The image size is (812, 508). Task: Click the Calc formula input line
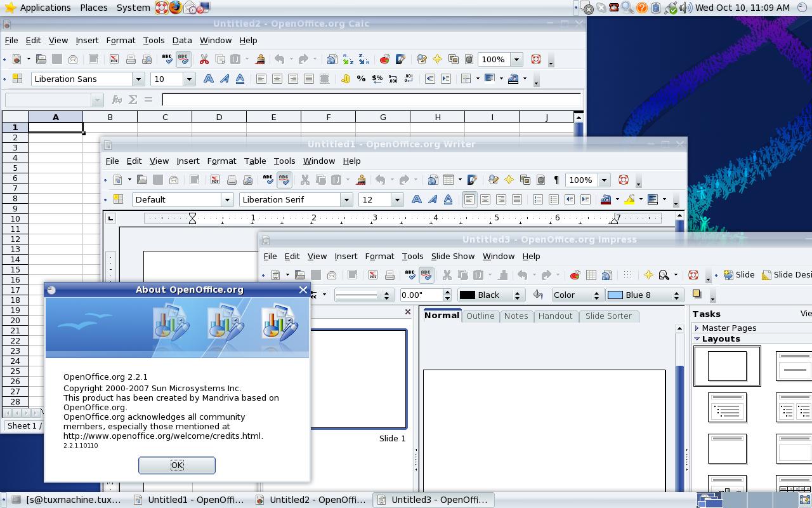[372, 100]
